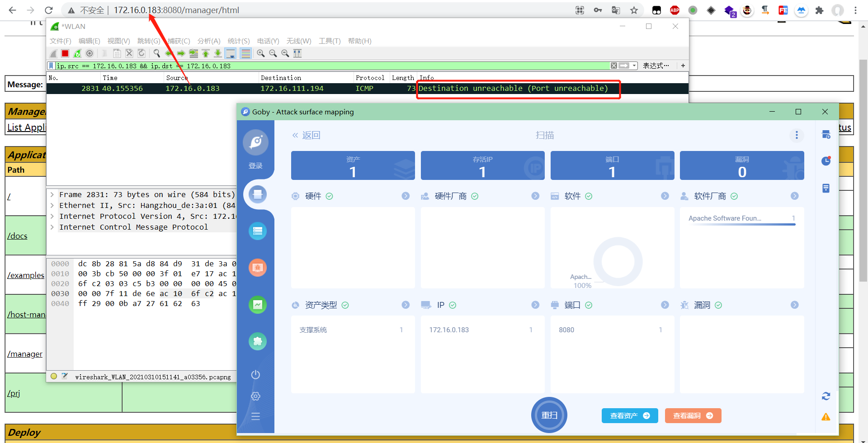Toggle the green check beside 资产类型
Screen dimensions: 868x443
345,305
